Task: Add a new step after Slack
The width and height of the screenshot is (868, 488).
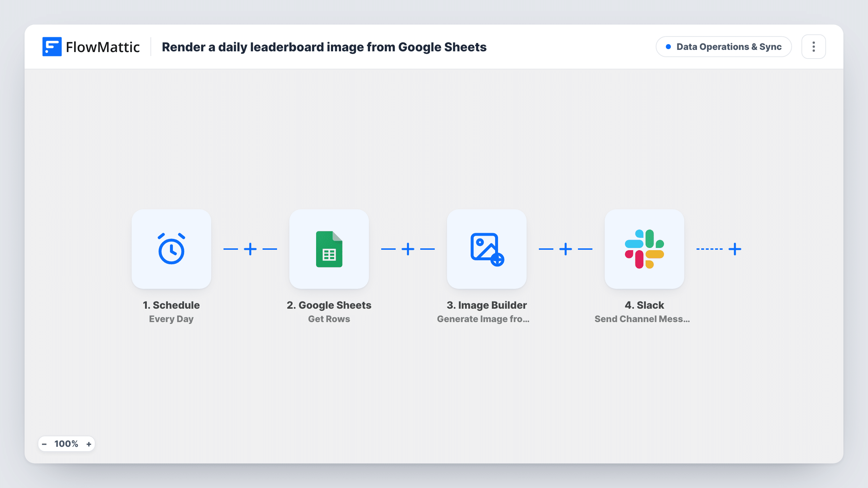Action: click(x=735, y=249)
